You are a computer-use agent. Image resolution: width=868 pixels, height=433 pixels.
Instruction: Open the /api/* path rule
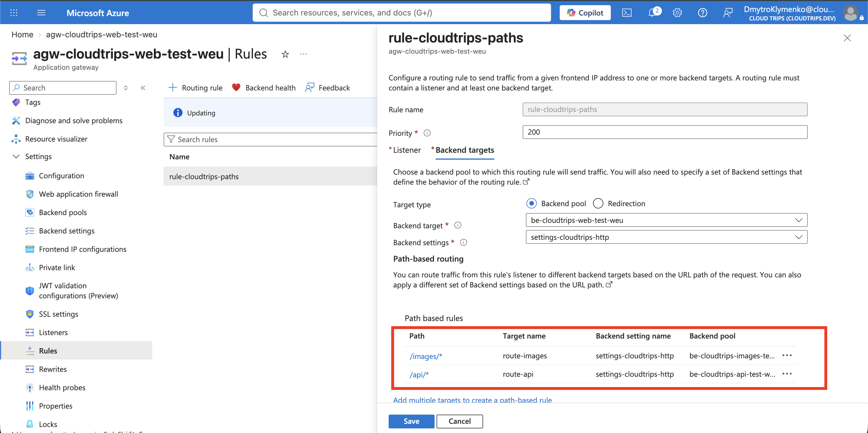(x=419, y=374)
